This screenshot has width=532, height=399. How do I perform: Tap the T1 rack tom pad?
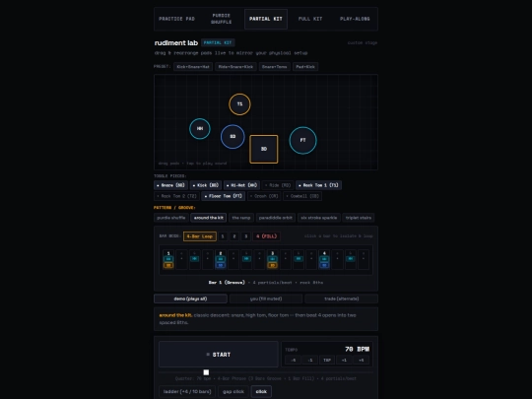point(239,104)
